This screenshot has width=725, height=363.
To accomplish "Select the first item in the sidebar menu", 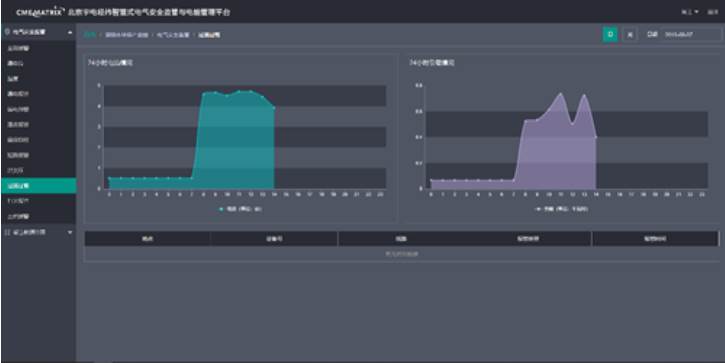I will click(38, 48).
